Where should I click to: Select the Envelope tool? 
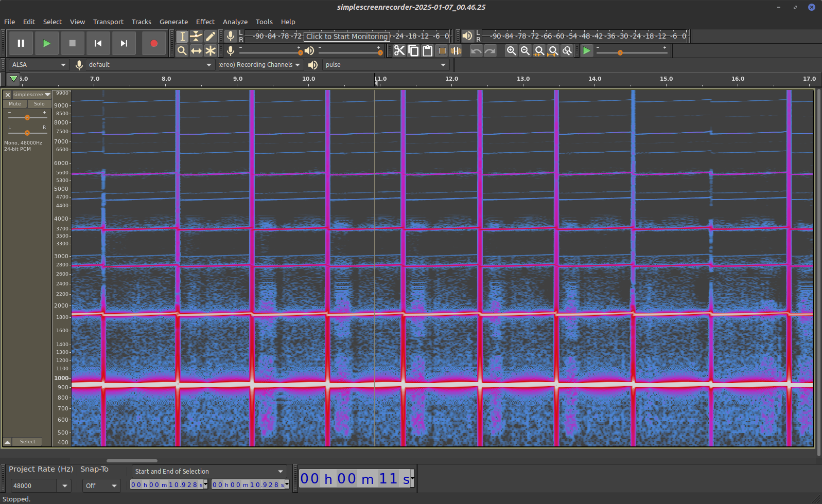196,36
